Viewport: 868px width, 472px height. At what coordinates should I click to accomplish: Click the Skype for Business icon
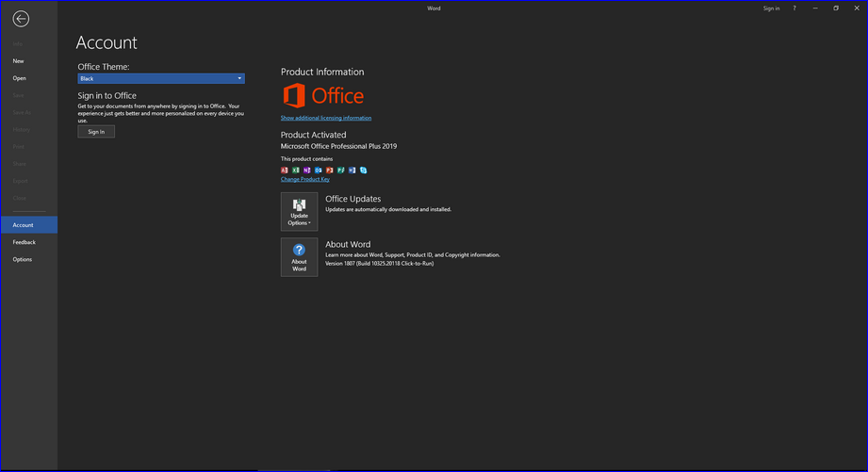[363, 170]
